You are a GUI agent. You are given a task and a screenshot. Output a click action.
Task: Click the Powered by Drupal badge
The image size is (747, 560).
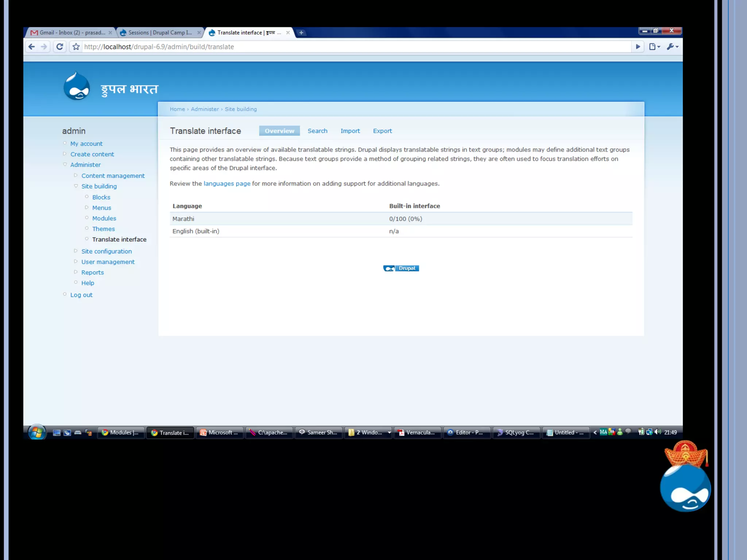pyautogui.click(x=401, y=268)
